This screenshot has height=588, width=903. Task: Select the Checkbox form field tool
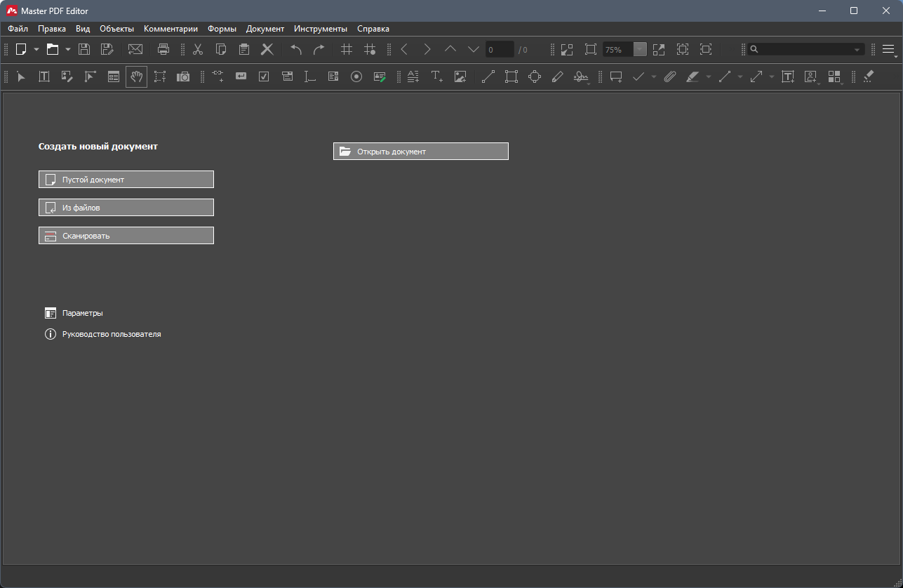(x=264, y=76)
